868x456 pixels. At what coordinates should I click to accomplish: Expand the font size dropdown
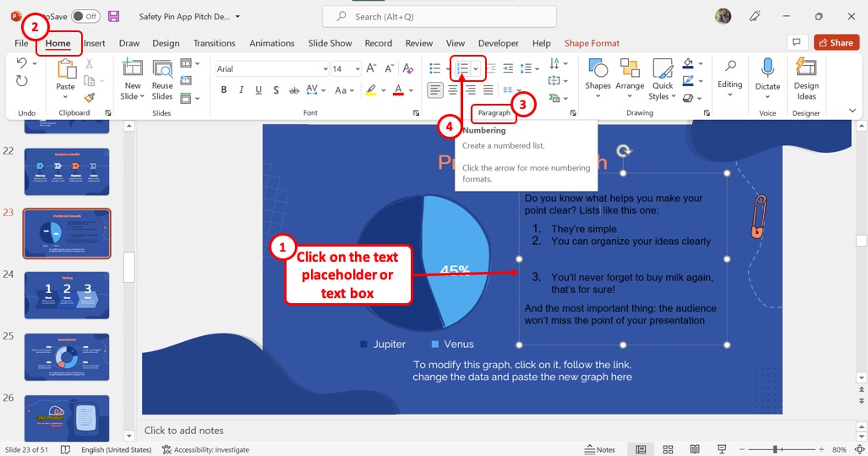pos(357,68)
